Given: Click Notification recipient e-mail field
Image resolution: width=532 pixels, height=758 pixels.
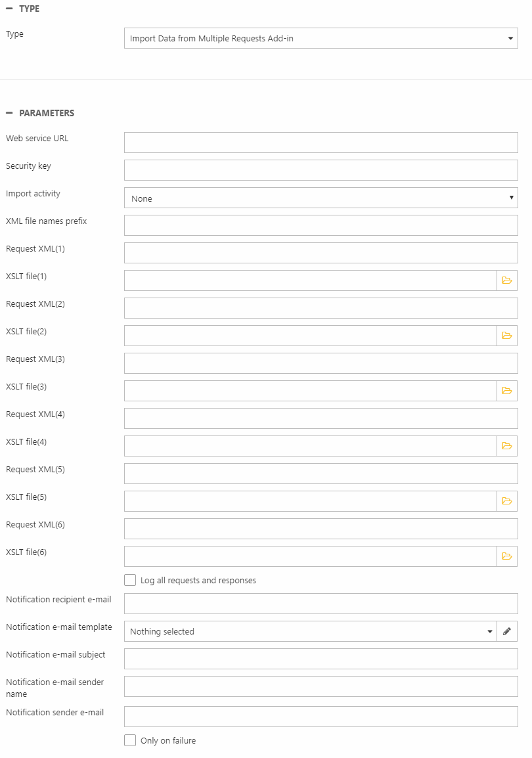Looking at the screenshot, I should point(321,604).
